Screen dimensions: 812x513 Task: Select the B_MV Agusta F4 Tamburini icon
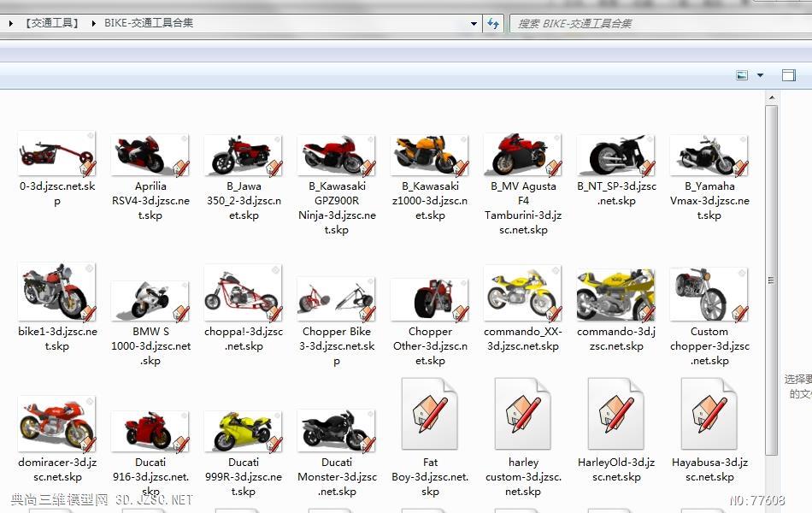[x=523, y=154]
